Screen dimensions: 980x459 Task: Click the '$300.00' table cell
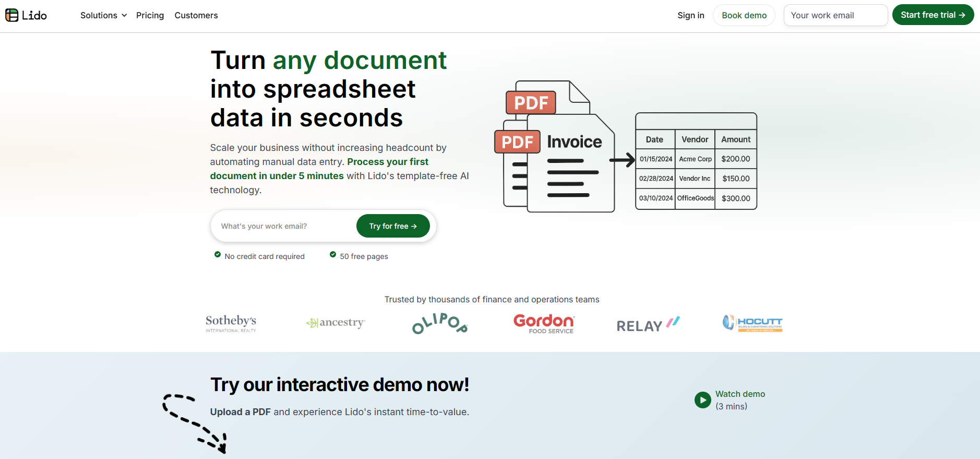click(x=736, y=198)
